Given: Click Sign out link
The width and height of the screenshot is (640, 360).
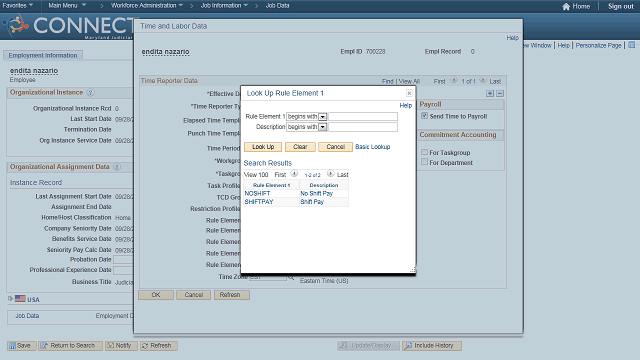Looking at the screenshot, I should click(620, 6).
